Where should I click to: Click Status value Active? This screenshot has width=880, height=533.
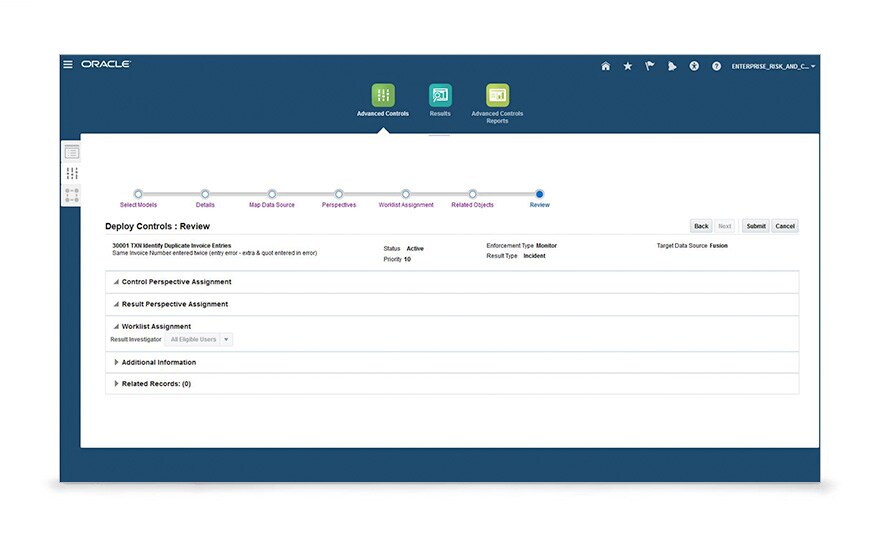coord(415,249)
